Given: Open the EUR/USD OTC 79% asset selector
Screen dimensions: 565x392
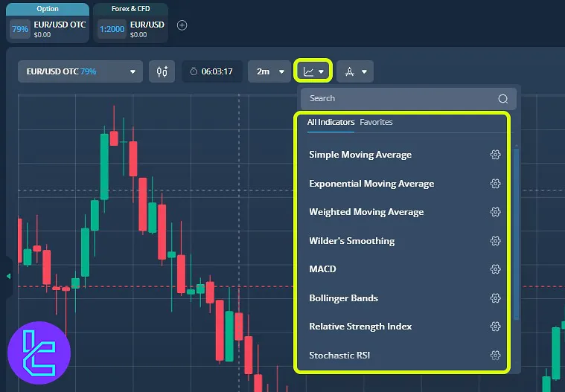Looking at the screenshot, I should (x=80, y=71).
